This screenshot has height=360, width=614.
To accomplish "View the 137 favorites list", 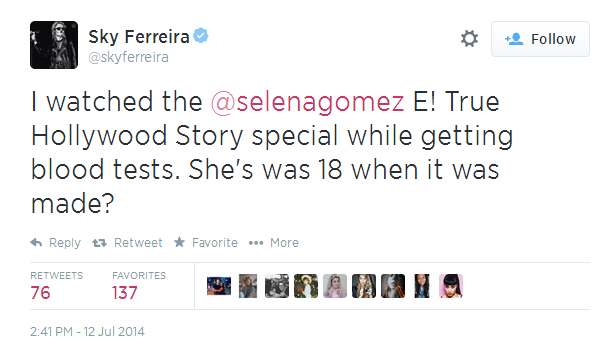I will tap(125, 293).
